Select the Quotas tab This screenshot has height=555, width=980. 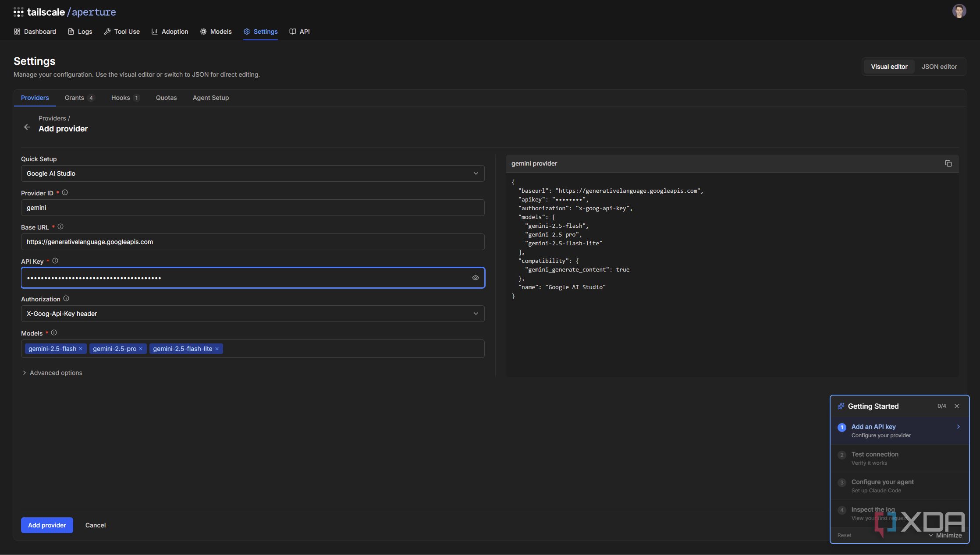[167, 98]
